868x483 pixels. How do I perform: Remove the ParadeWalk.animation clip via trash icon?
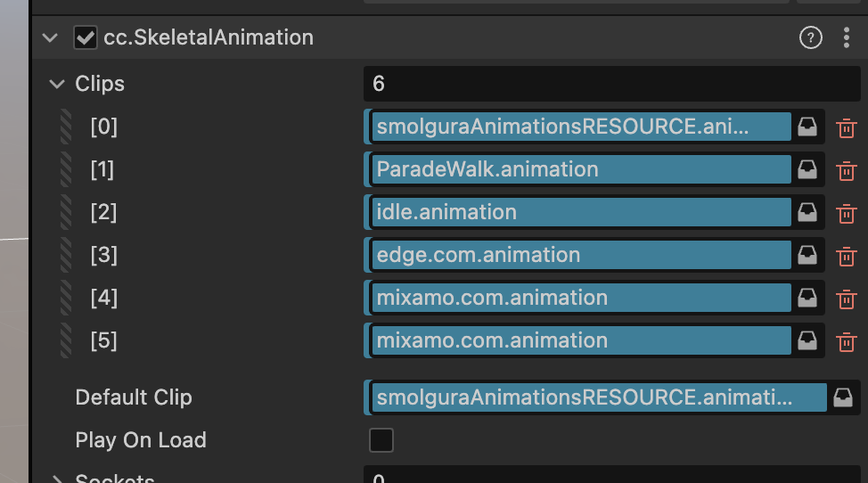pos(846,170)
